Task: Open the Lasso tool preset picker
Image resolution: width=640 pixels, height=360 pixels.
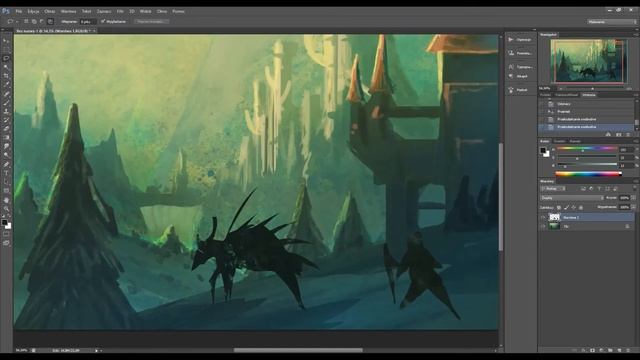Action: point(12,21)
